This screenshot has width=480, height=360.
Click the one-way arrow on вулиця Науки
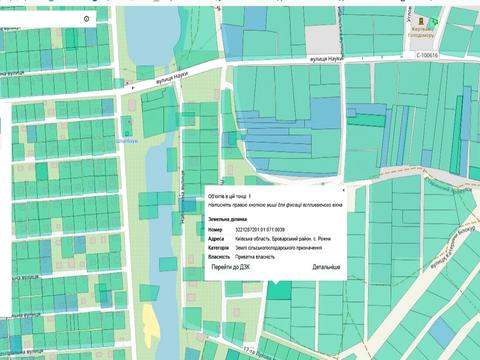point(134,88)
